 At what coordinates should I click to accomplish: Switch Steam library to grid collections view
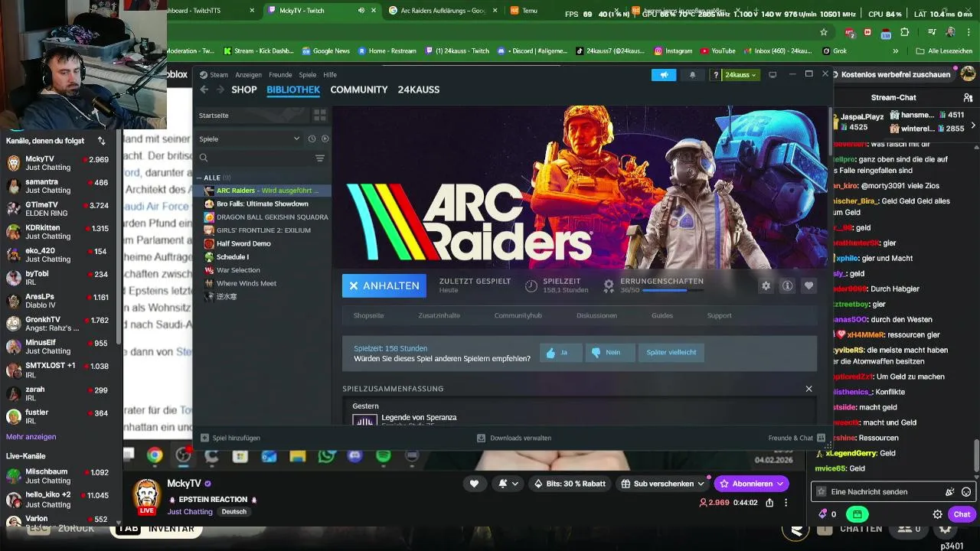[x=320, y=115]
